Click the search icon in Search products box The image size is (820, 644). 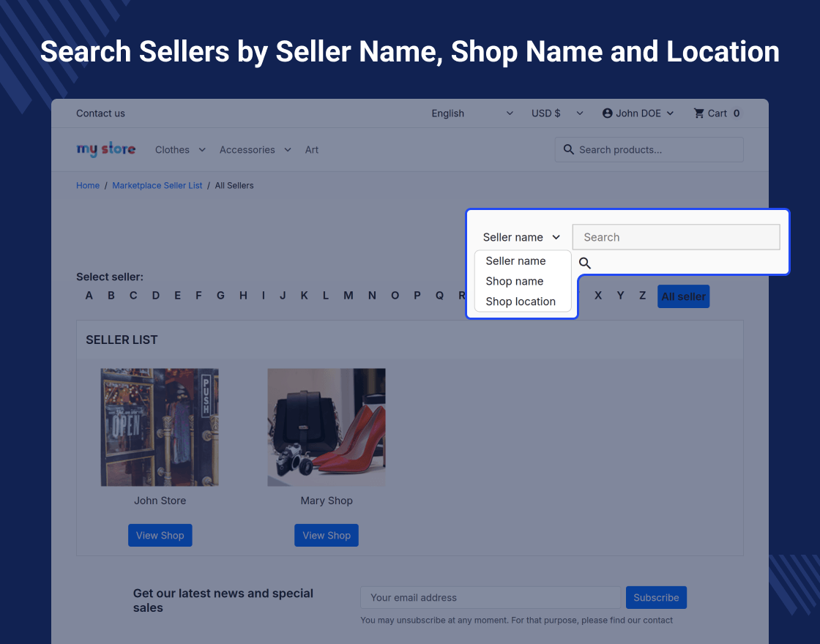(568, 149)
